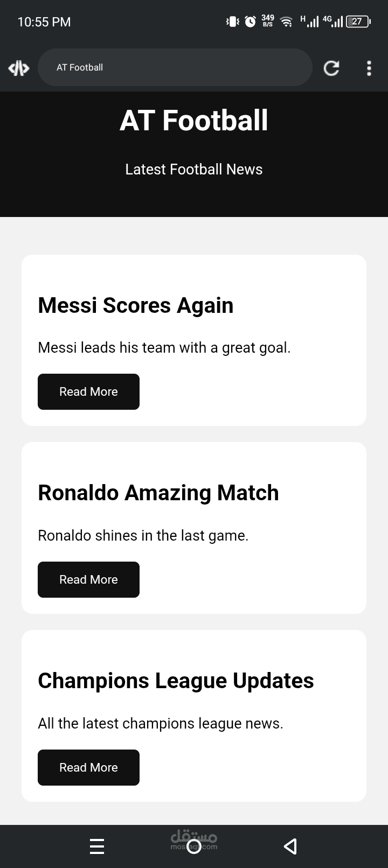
Task: Tap the 4G signal strength icon
Action: [333, 22]
